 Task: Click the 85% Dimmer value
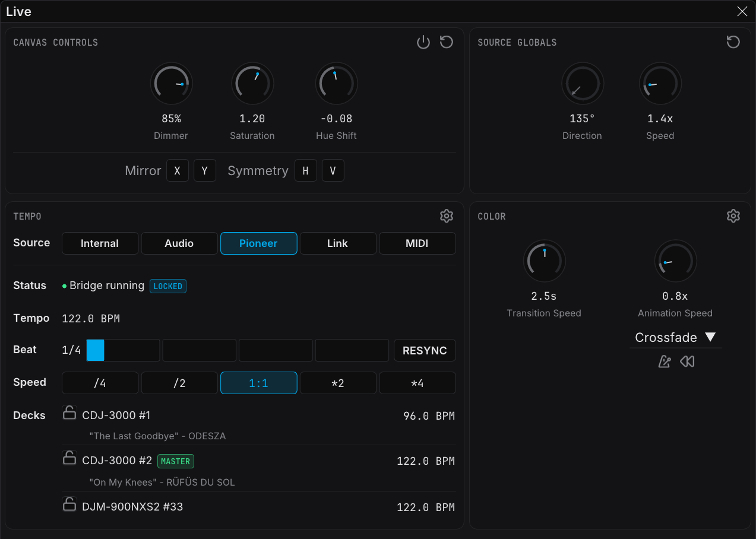click(171, 119)
